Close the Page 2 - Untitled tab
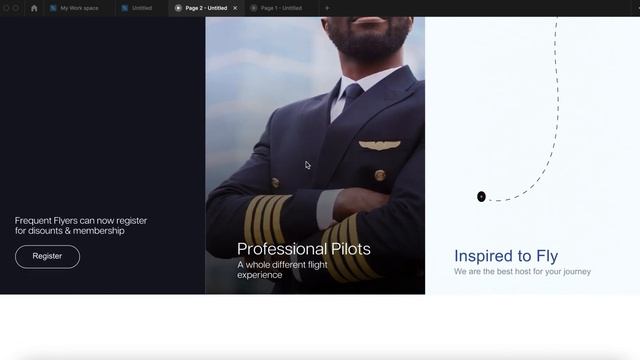The image size is (640, 360). 235,8
